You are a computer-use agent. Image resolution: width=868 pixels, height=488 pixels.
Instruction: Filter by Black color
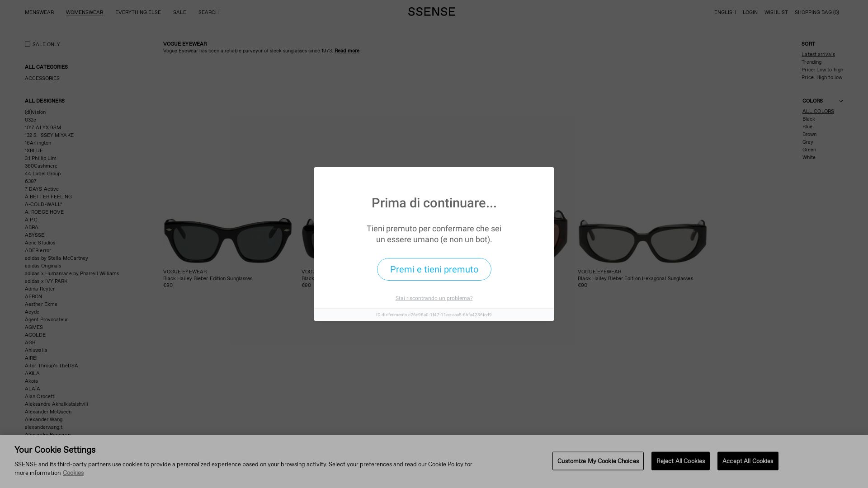tap(809, 119)
